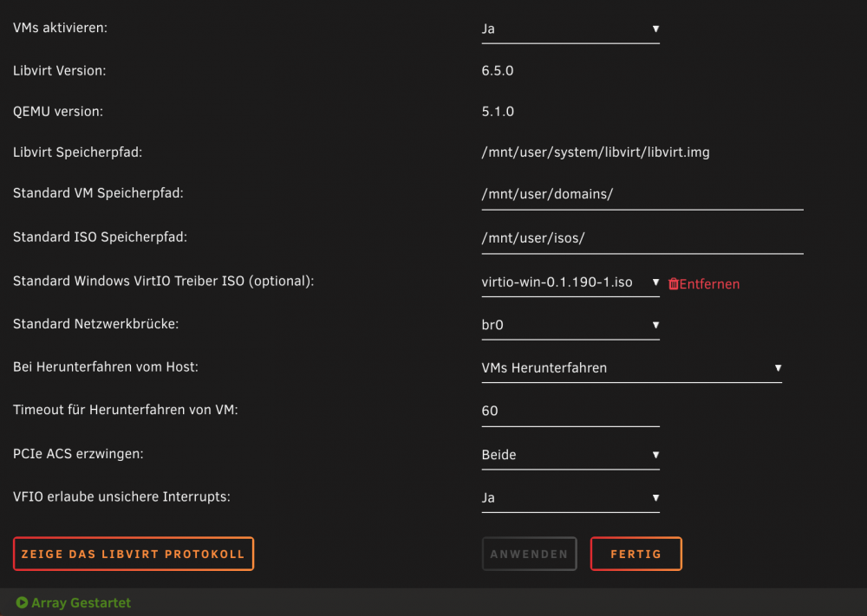Click the Anwenden button
This screenshot has height=616, width=867.
click(x=529, y=554)
